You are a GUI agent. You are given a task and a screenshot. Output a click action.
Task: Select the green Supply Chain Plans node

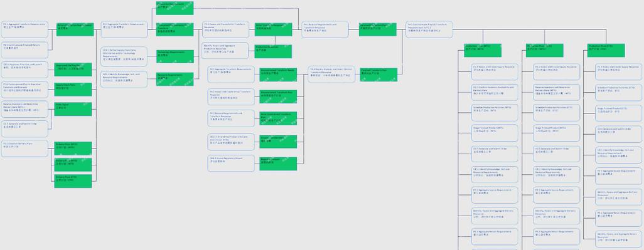[73, 90]
